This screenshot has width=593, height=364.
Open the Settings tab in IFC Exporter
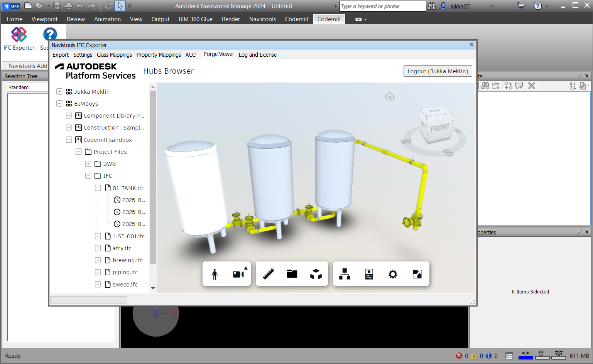(83, 55)
